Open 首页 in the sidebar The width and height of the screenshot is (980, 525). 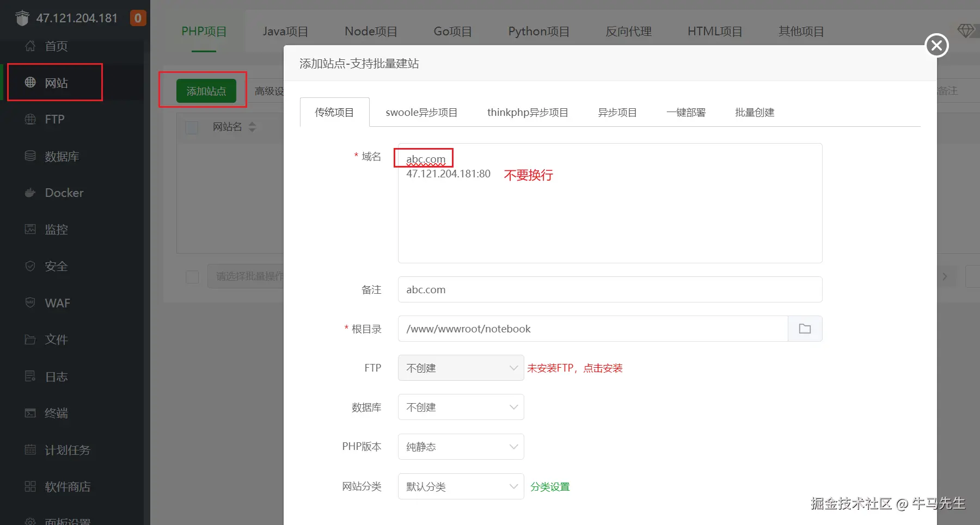pos(57,46)
